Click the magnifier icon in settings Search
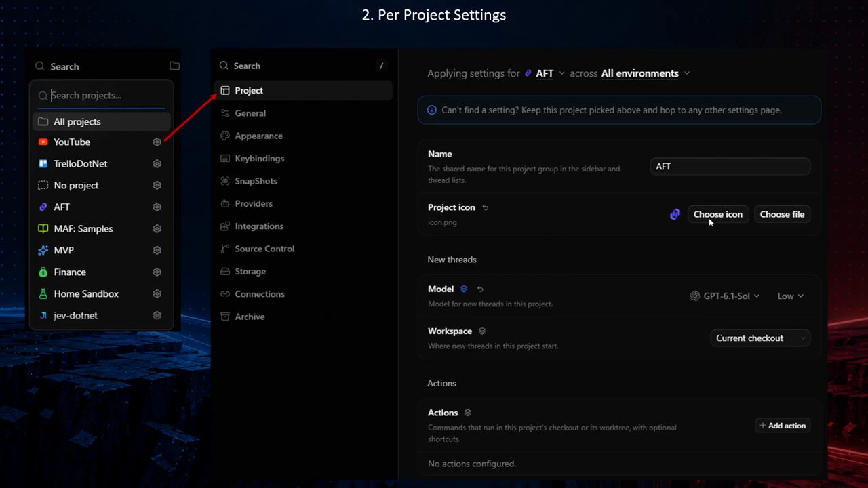This screenshot has height=488, width=868. [224, 66]
